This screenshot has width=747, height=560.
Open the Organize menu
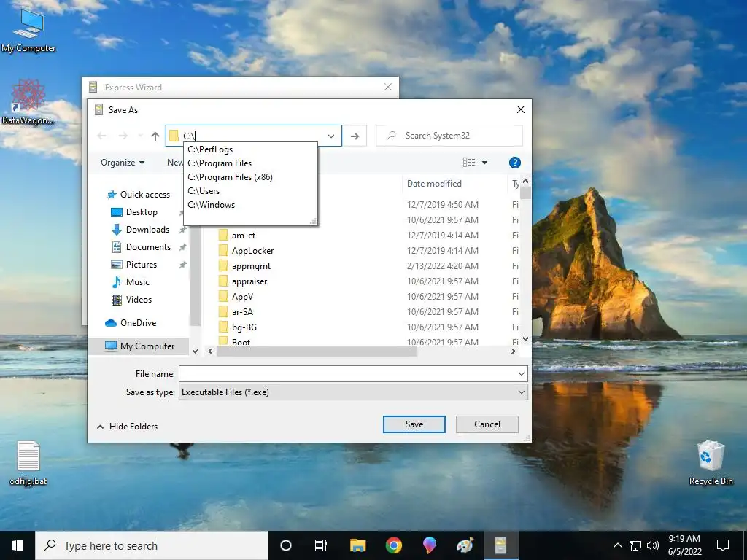tap(123, 163)
